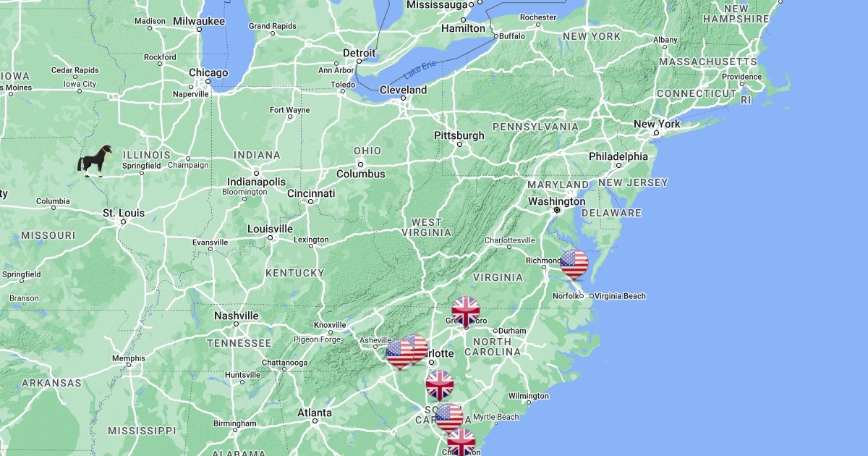Select the St. Louis city label
Image resolution: width=868 pixels, height=456 pixels.
coord(124,213)
